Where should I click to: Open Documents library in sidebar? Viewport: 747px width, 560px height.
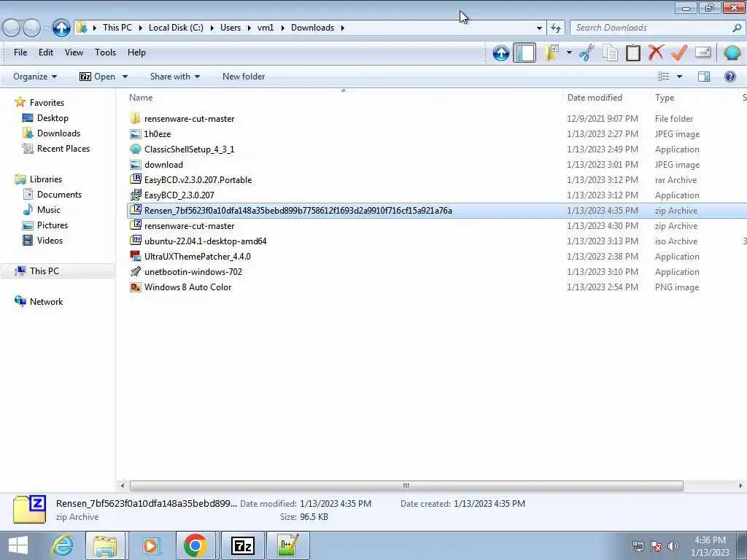[x=59, y=194]
